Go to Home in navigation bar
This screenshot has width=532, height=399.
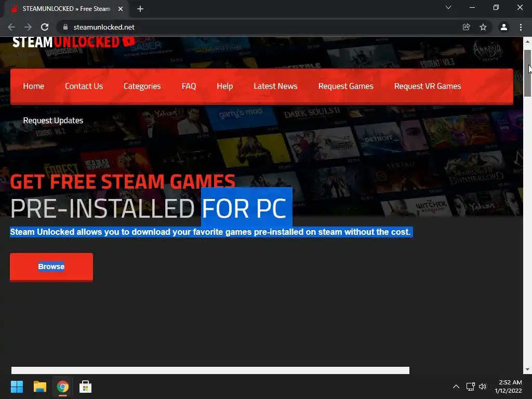[34, 86]
